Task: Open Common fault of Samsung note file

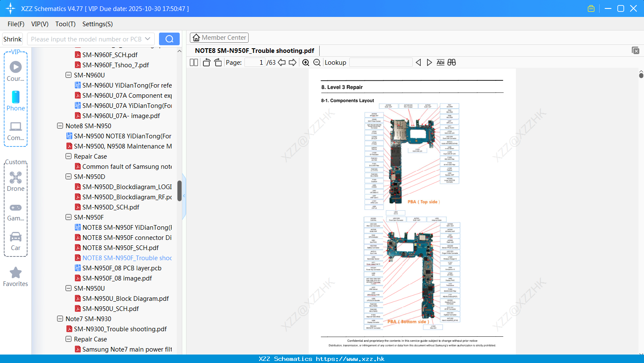Action: (123, 166)
